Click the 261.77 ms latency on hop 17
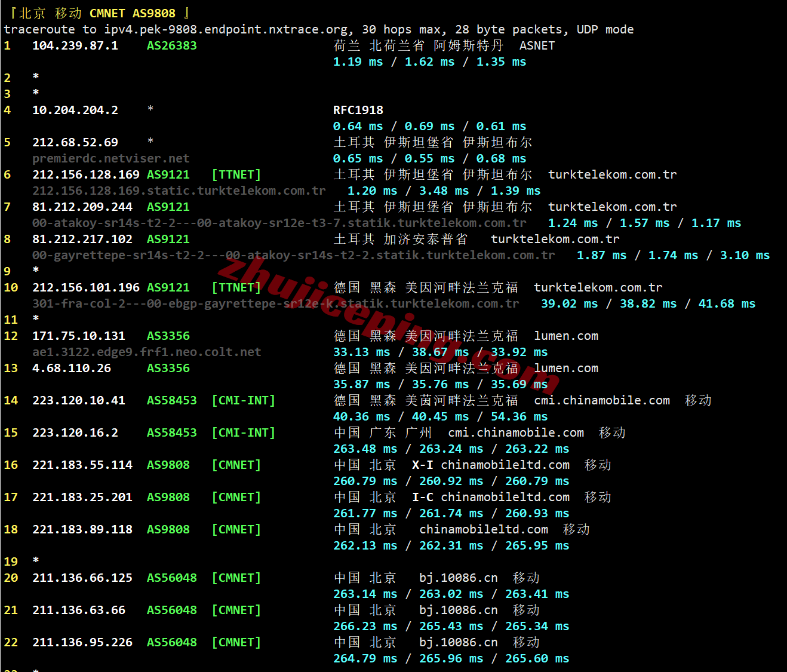Screen dimensions: 787x672 coord(365,513)
